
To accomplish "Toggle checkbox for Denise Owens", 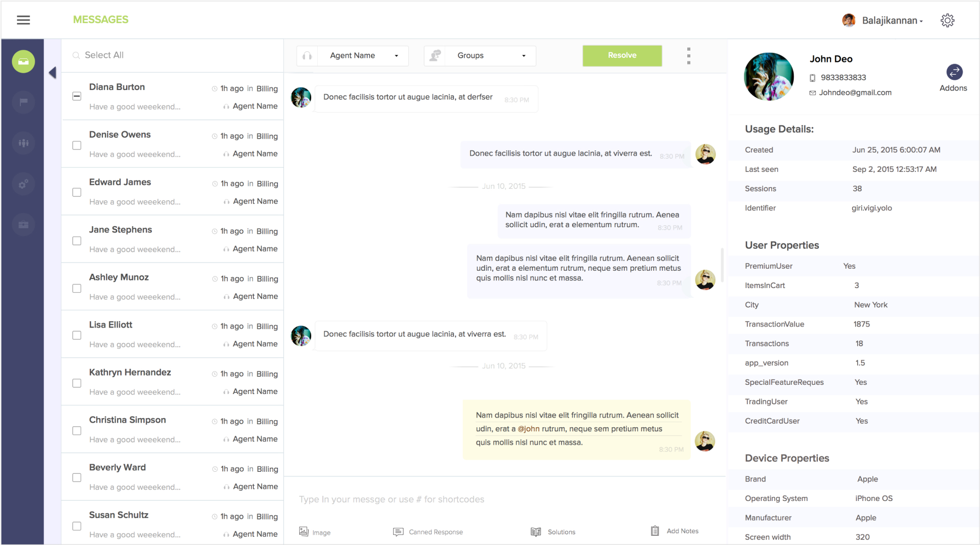I will point(77,145).
